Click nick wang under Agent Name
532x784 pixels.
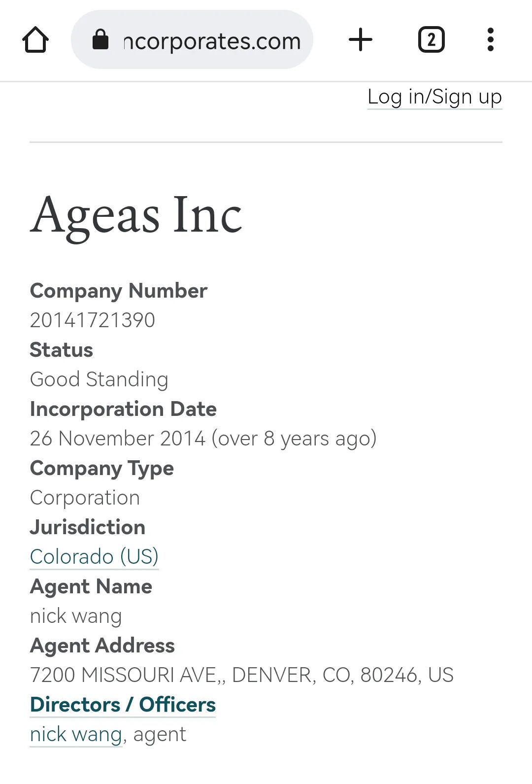click(x=76, y=616)
